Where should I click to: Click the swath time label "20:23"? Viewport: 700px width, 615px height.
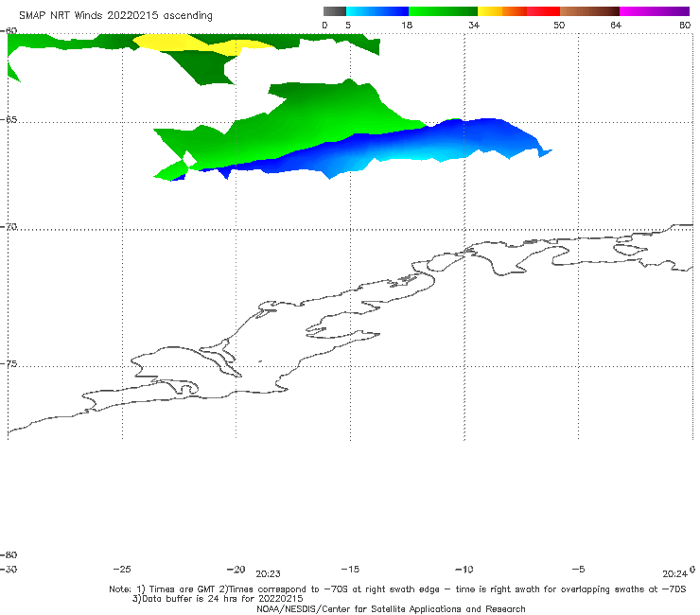point(268,574)
